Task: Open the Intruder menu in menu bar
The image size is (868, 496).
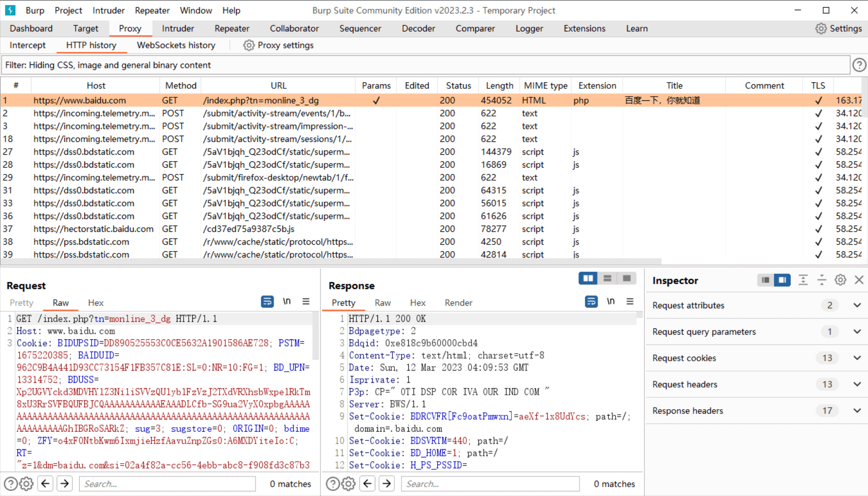Action: (108, 10)
